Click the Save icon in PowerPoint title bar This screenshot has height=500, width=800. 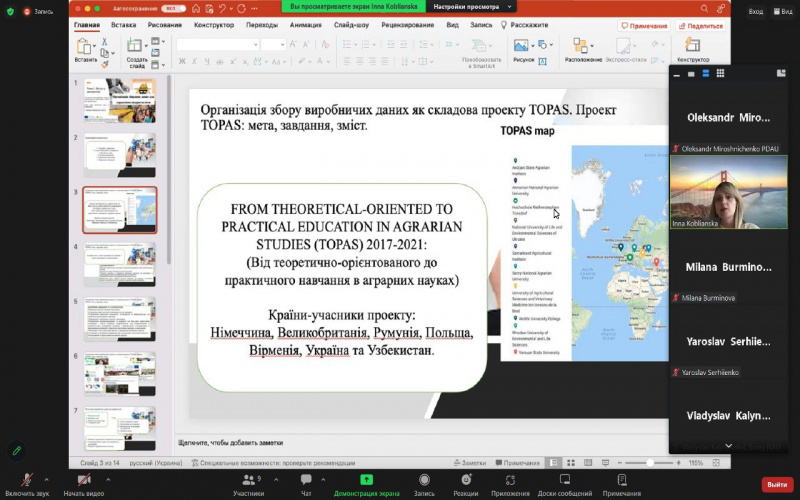[x=209, y=9]
